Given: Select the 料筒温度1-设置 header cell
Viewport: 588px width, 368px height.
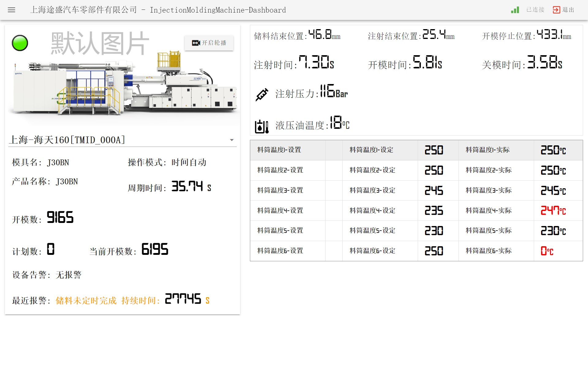Looking at the screenshot, I should tap(288, 150).
